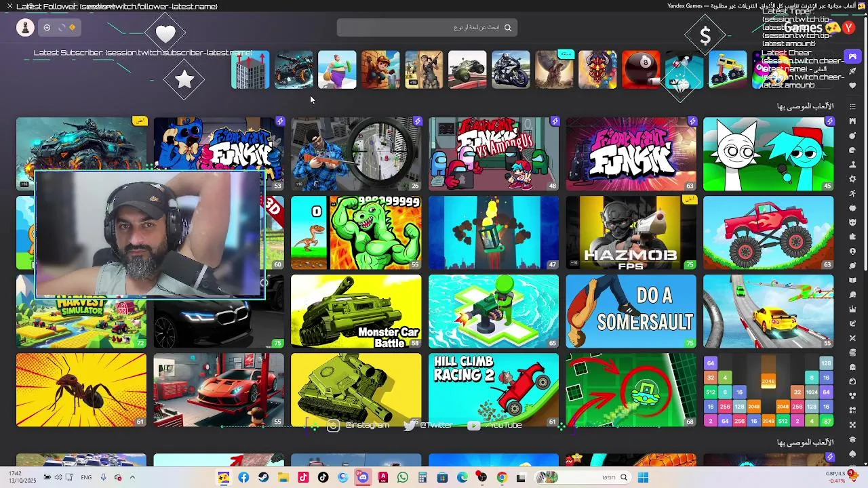868x488 pixels.
Task: Open the purple-pants character game icon
Action: pos(337,70)
